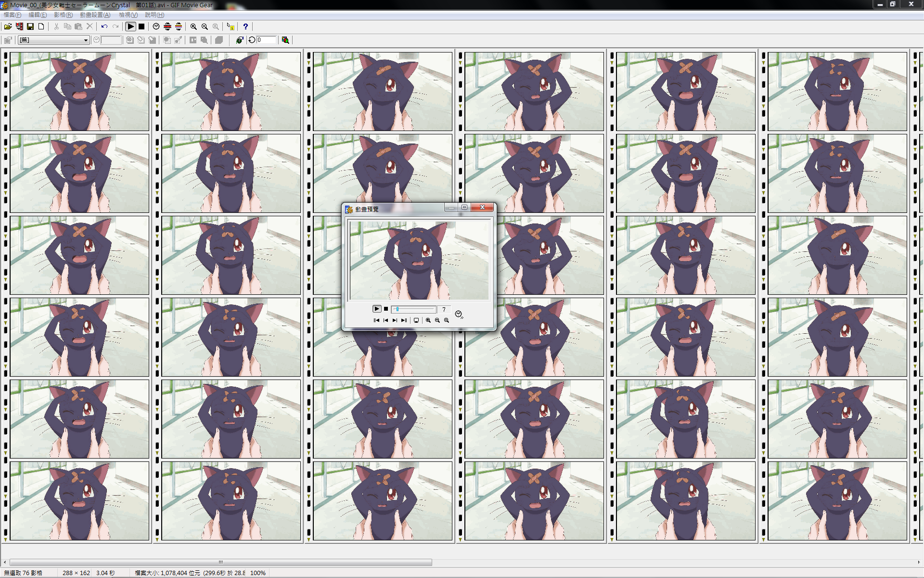Expand the [無] dropdown list
The image size is (924, 578).
tap(54, 40)
